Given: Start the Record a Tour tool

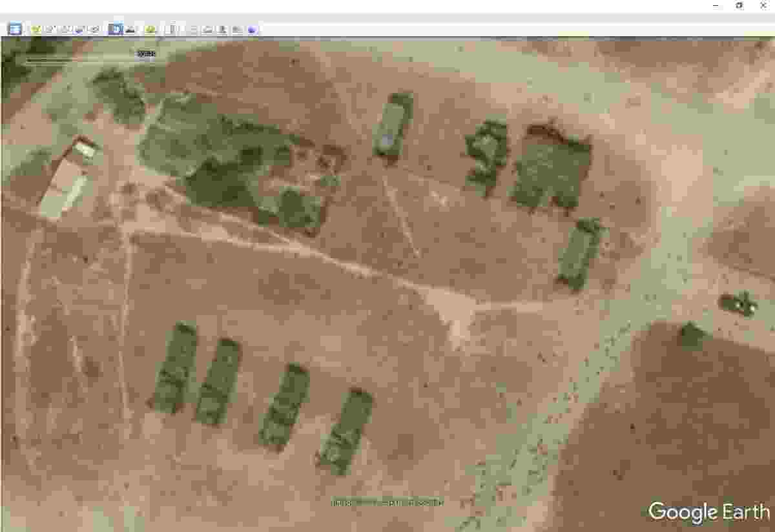Looking at the screenshot, I should tap(94, 29).
